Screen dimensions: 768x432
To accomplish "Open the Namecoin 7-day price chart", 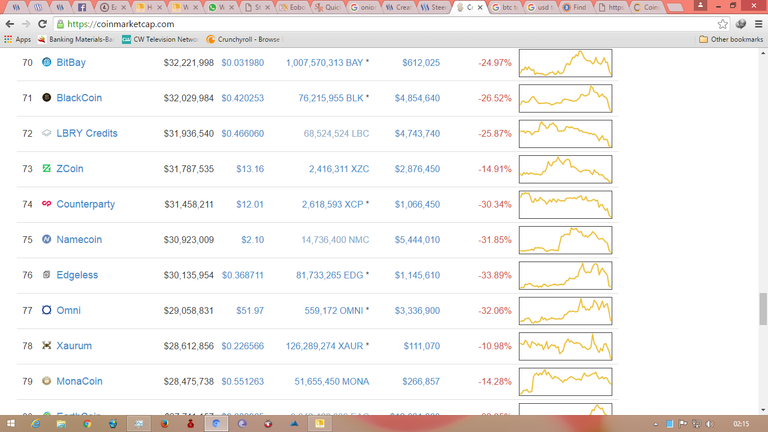I will click(566, 240).
